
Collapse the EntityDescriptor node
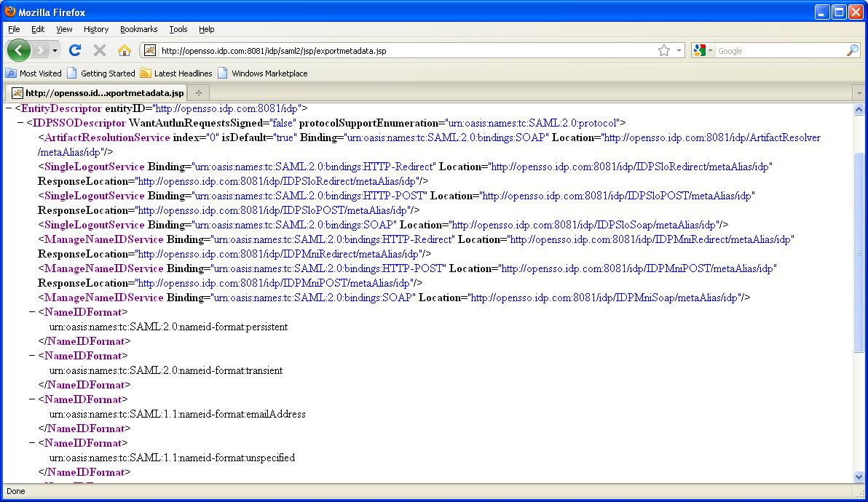tap(9, 108)
